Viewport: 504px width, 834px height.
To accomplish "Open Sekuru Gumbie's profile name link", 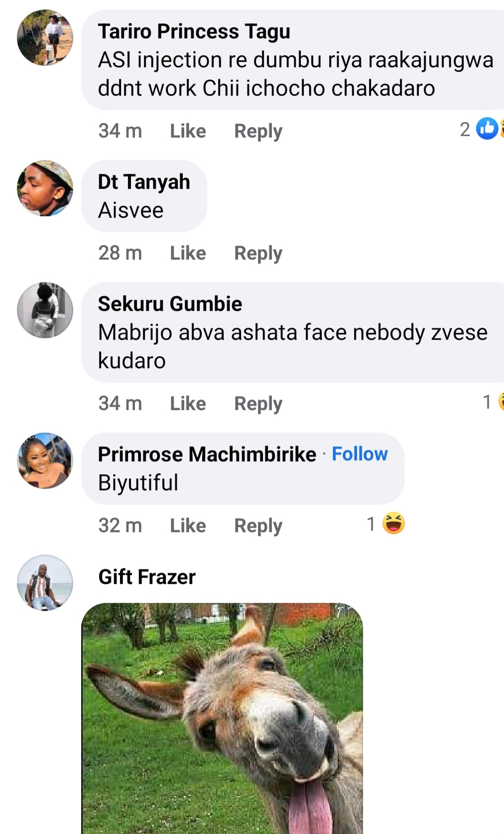I will click(x=170, y=304).
